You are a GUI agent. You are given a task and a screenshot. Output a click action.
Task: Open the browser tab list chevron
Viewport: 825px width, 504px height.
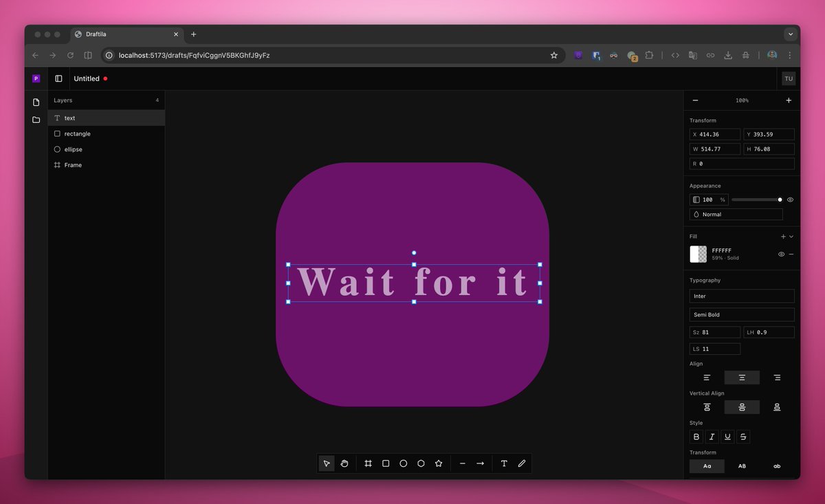(791, 34)
